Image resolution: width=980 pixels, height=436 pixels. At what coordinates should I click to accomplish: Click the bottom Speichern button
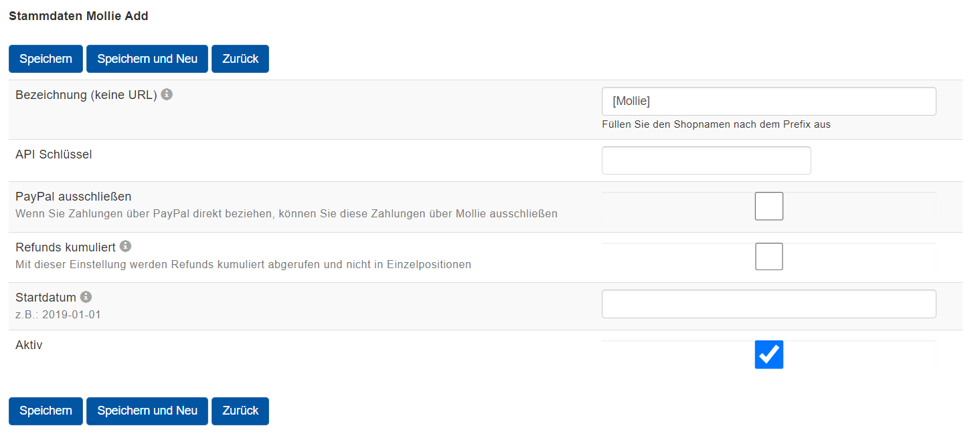click(46, 411)
